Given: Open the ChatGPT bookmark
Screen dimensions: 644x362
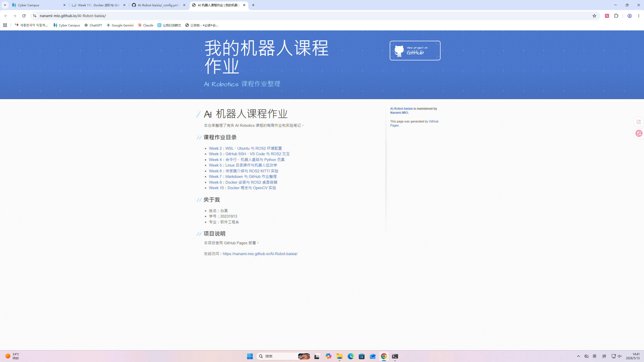Looking at the screenshot, I should click(x=93, y=25).
